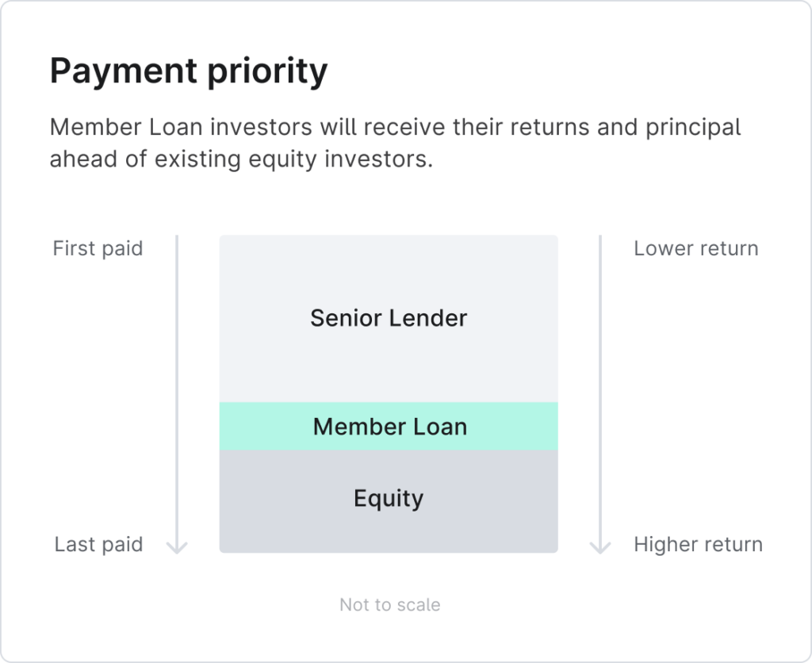
Task: Click the word 'principal' in the description
Action: pos(693,128)
